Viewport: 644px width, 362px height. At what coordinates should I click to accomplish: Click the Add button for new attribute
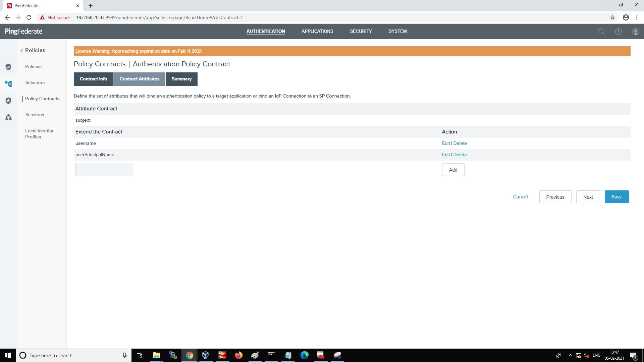pyautogui.click(x=453, y=170)
